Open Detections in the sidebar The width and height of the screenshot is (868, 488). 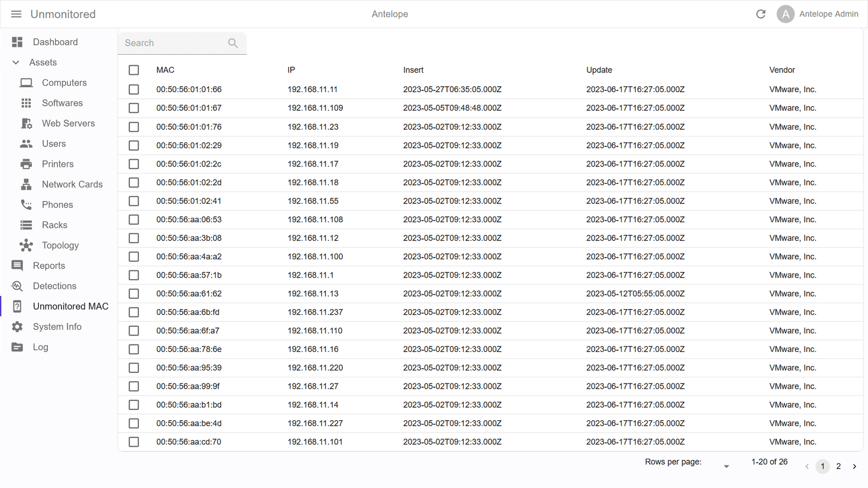pos(55,286)
